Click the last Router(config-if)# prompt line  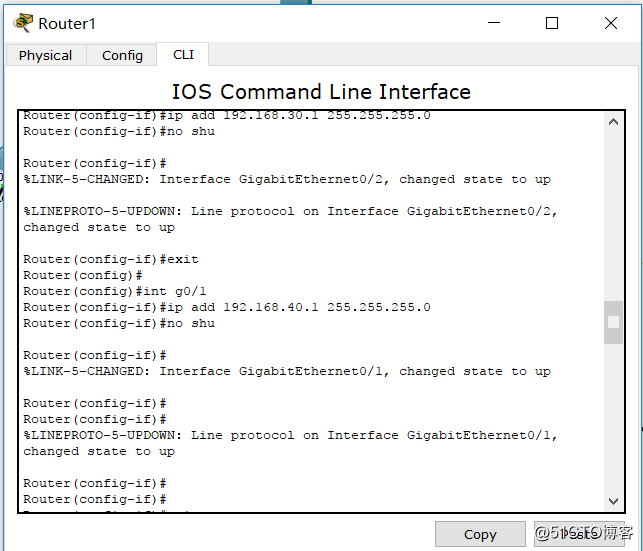tap(95, 499)
